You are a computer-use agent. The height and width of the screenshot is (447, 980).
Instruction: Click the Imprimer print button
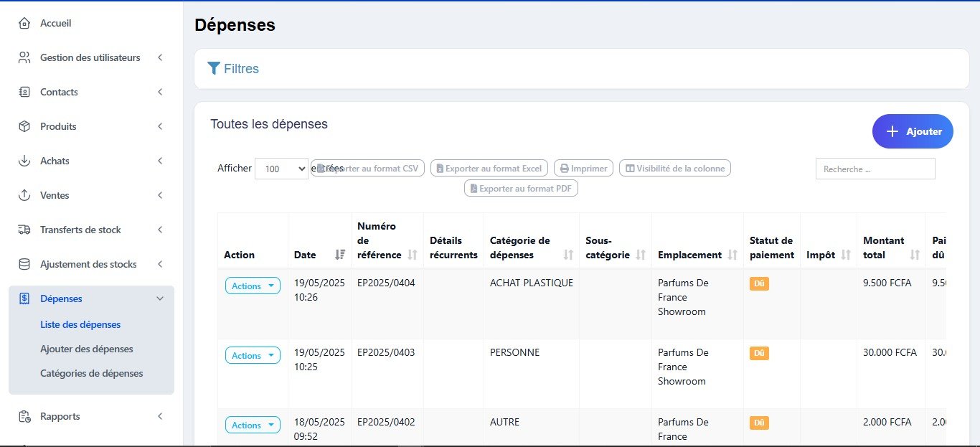pyautogui.click(x=583, y=169)
